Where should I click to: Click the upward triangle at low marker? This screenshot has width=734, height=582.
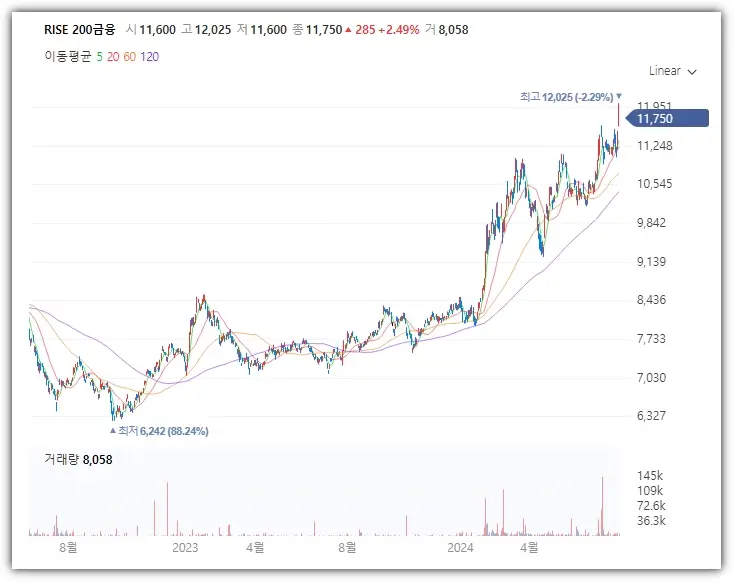click(112, 430)
